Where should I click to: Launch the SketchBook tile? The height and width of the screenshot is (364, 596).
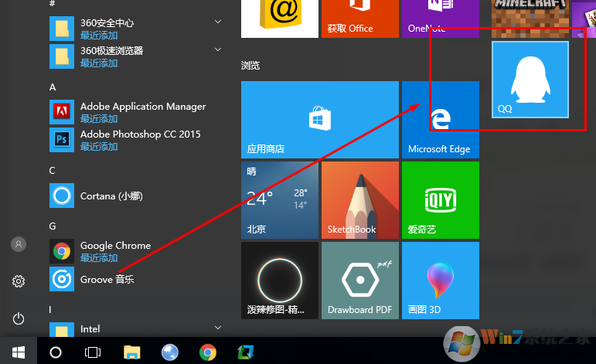tap(360, 200)
